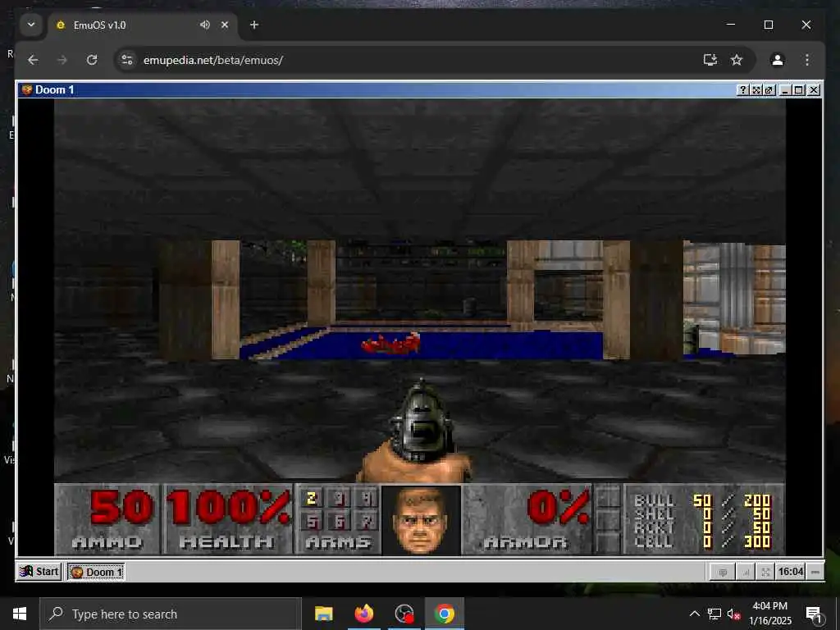Open Chrome three-dot menu
Screen dimensions: 840x630
pos(807,60)
